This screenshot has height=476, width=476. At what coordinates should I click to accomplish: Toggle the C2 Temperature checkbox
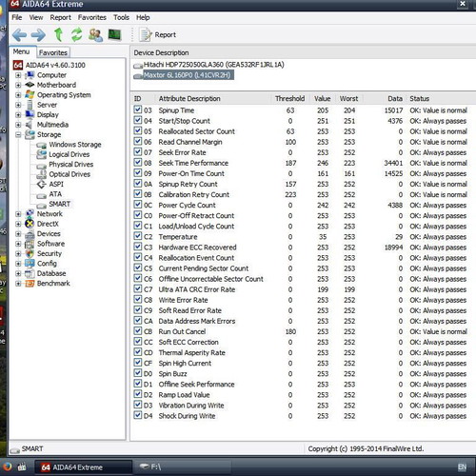click(x=138, y=236)
